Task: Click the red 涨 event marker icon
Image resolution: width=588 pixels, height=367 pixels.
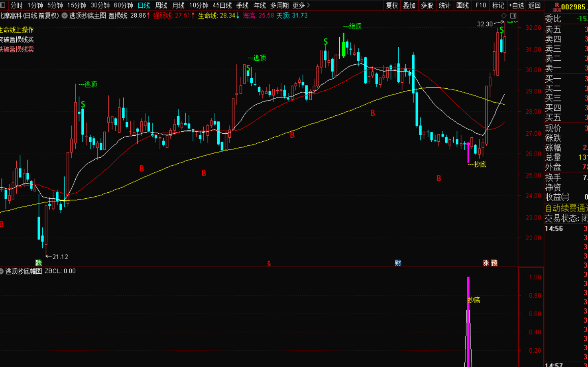Action: point(486,263)
